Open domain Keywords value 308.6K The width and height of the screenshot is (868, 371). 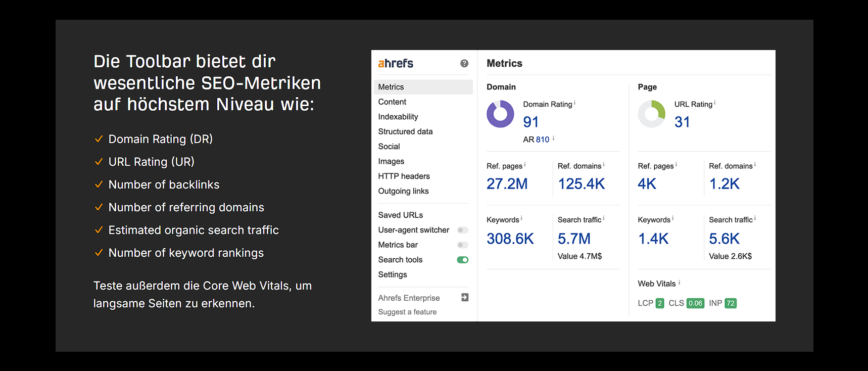[x=510, y=239]
